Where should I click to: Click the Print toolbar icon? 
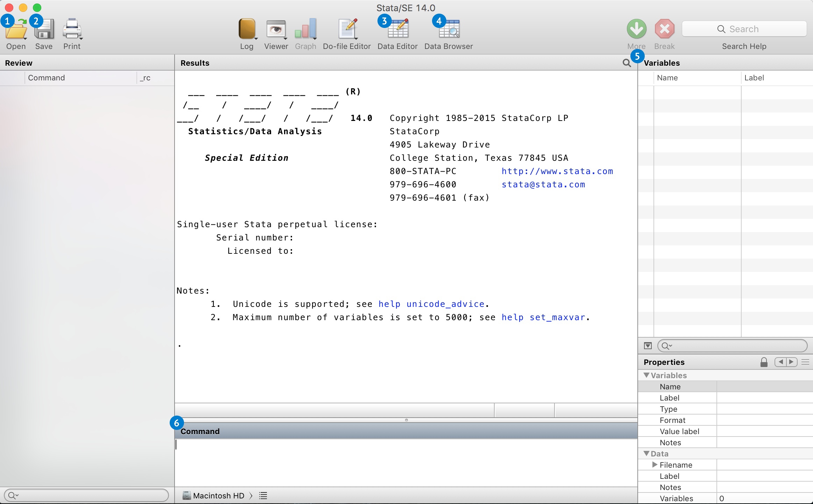pyautogui.click(x=72, y=29)
